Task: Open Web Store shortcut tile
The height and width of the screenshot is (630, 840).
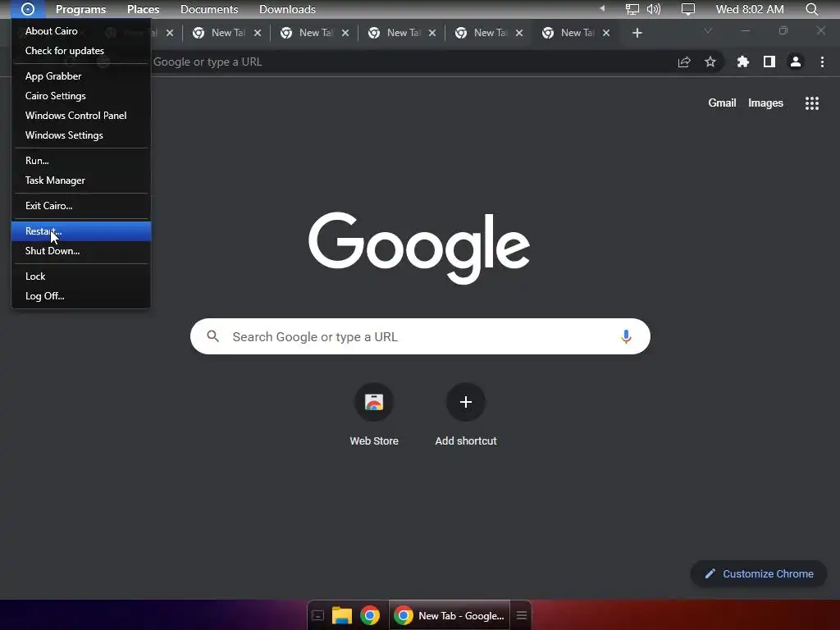Action: click(374, 415)
